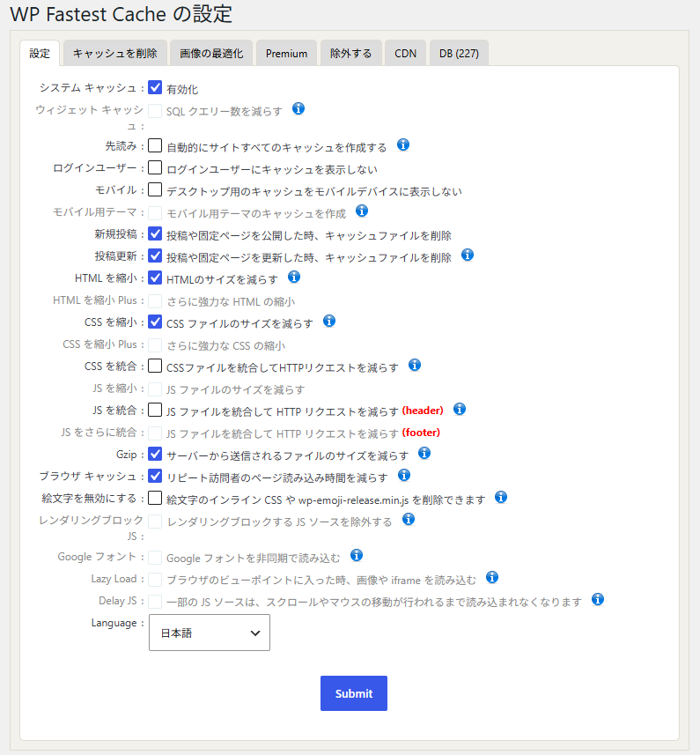Click info icon beside Lazy Load option

pyautogui.click(x=491, y=577)
